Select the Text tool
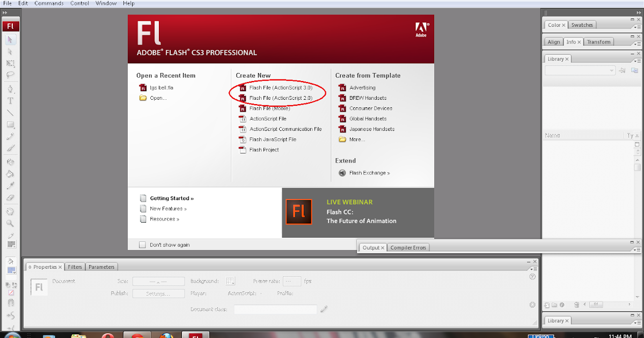 (10, 101)
